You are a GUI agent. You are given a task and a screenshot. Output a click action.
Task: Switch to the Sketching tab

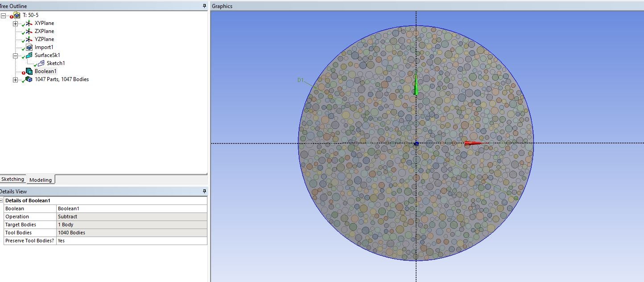point(12,179)
